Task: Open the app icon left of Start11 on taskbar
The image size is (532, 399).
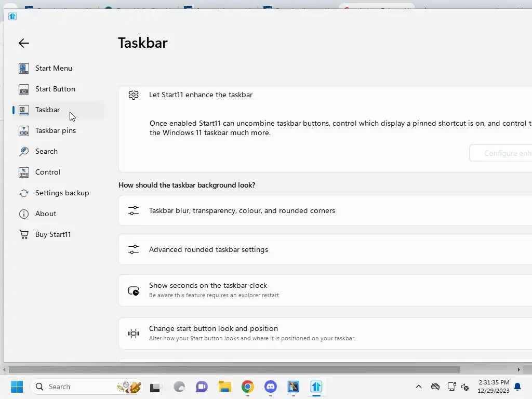Action: pos(294,387)
